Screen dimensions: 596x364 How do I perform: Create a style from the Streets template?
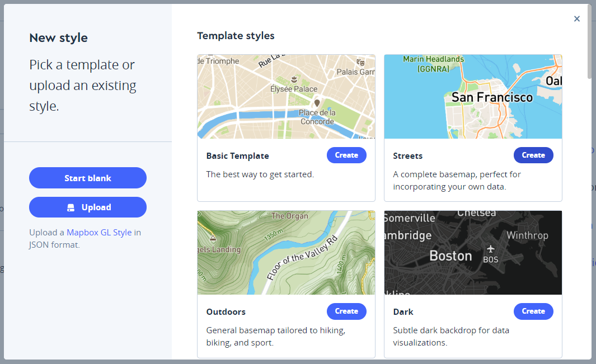pyautogui.click(x=533, y=155)
